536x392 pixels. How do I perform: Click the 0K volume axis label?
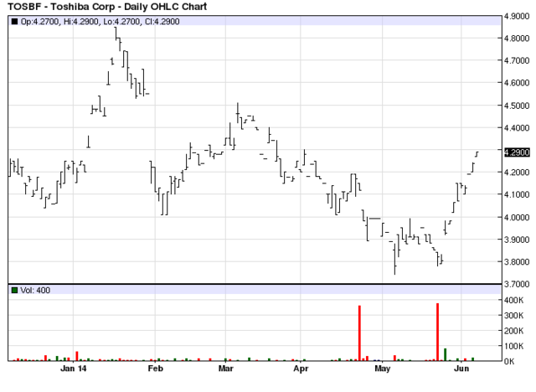[x=509, y=362]
